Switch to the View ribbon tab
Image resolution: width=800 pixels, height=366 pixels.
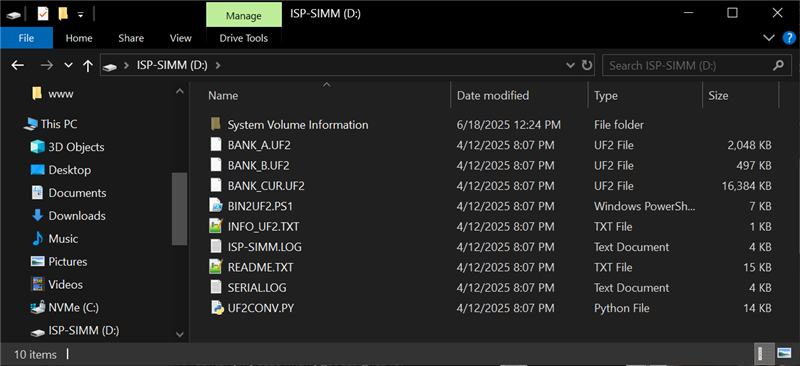pyautogui.click(x=181, y=38)
